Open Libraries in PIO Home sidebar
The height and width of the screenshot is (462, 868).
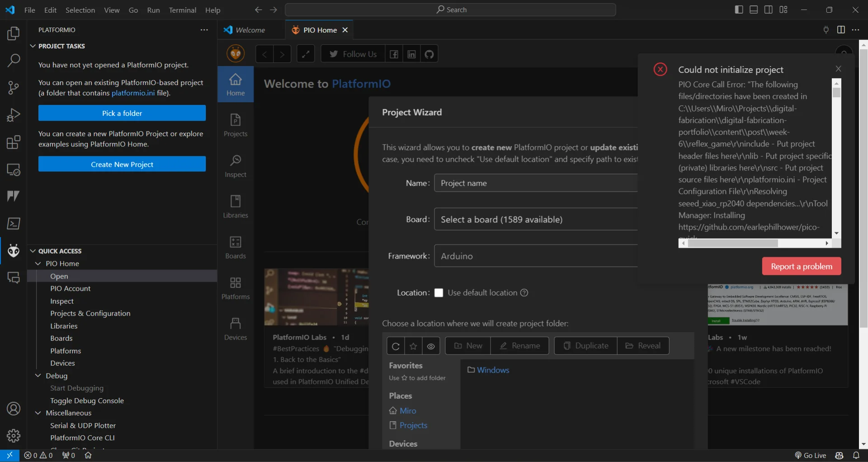click(x=236, y=207)
